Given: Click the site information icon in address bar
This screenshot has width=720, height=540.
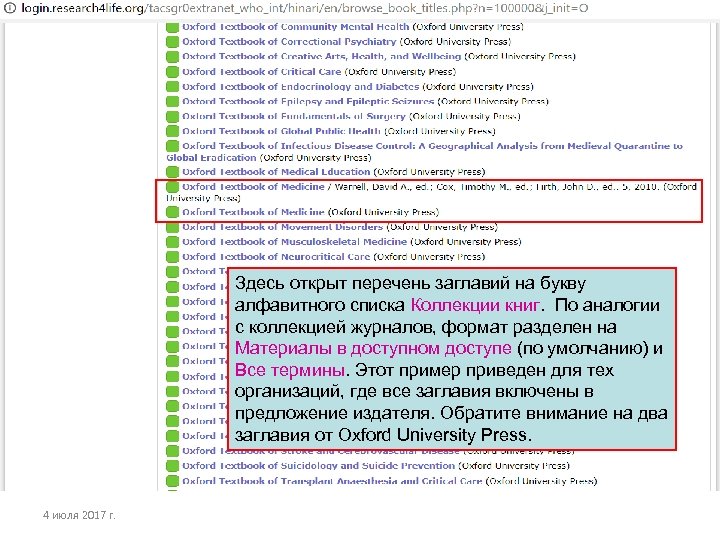Looking at the screenshot, I should click(10, 8).
